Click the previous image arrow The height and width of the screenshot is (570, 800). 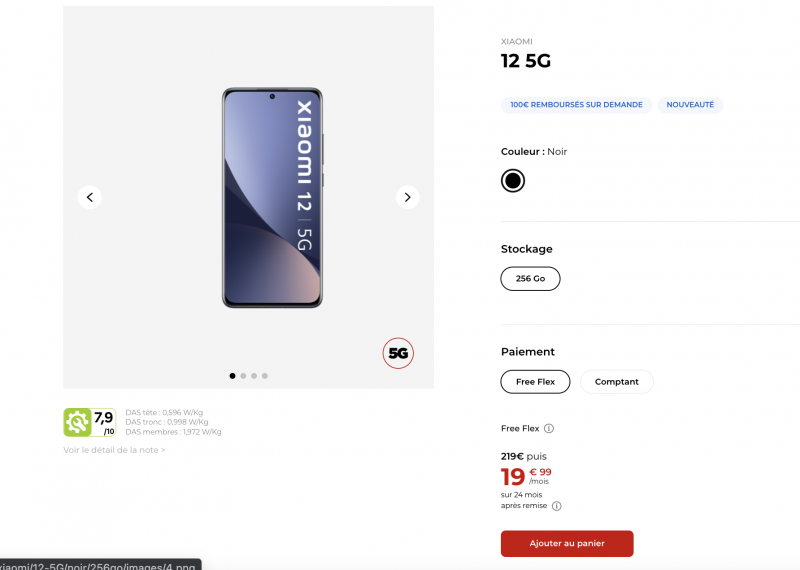(90, 197)
